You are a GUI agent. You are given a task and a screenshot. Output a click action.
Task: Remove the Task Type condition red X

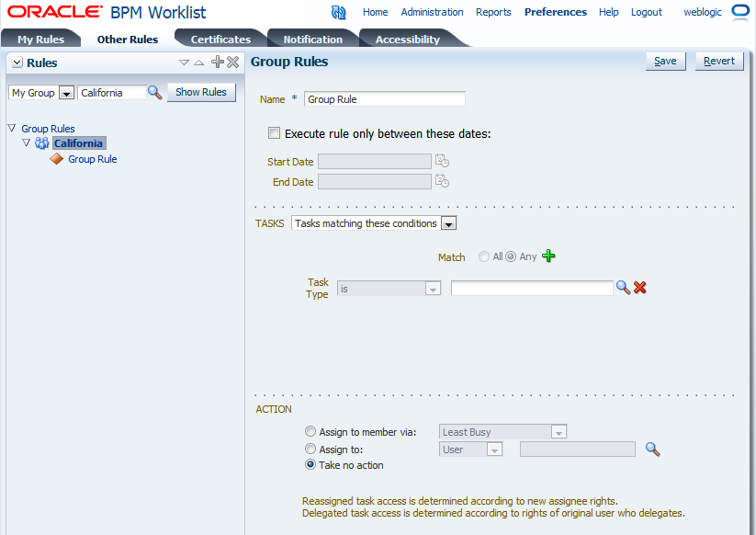tap(640, 288)
